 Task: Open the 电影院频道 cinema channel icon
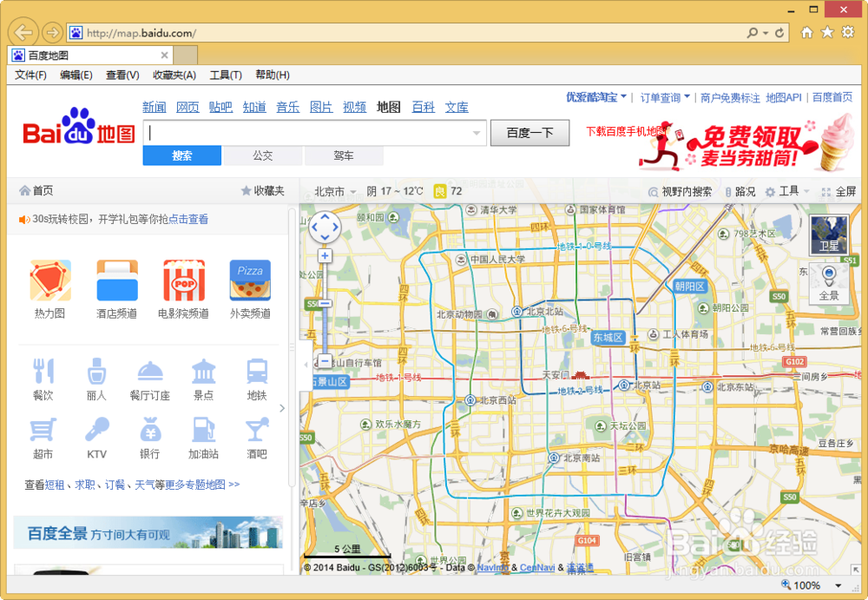click(184, 280)
